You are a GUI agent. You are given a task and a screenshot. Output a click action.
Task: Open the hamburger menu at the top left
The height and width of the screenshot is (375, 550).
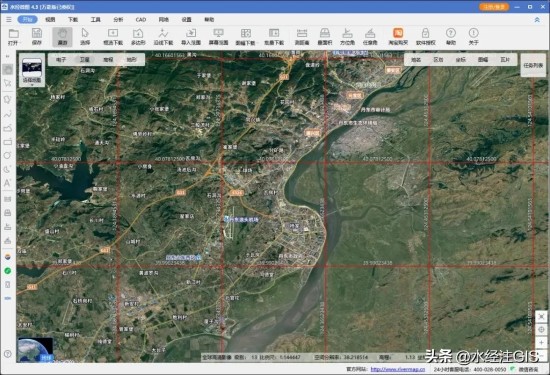click(8, 20)
